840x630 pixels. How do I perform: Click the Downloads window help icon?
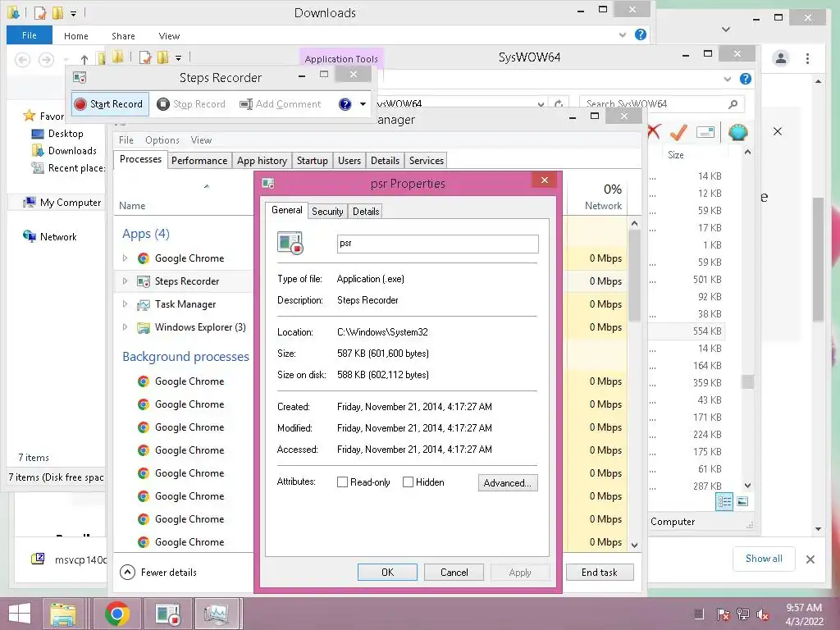coord(641,34)
